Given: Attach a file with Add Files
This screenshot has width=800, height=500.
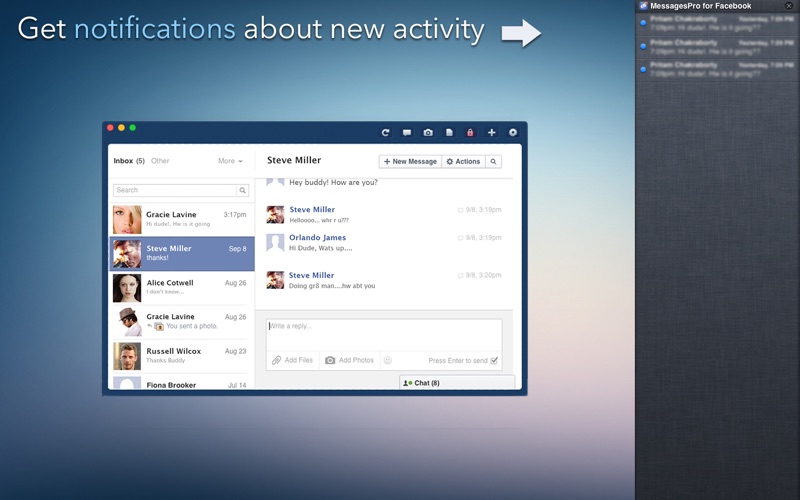Looking at the screenshot, I should [x=292, y=360].
